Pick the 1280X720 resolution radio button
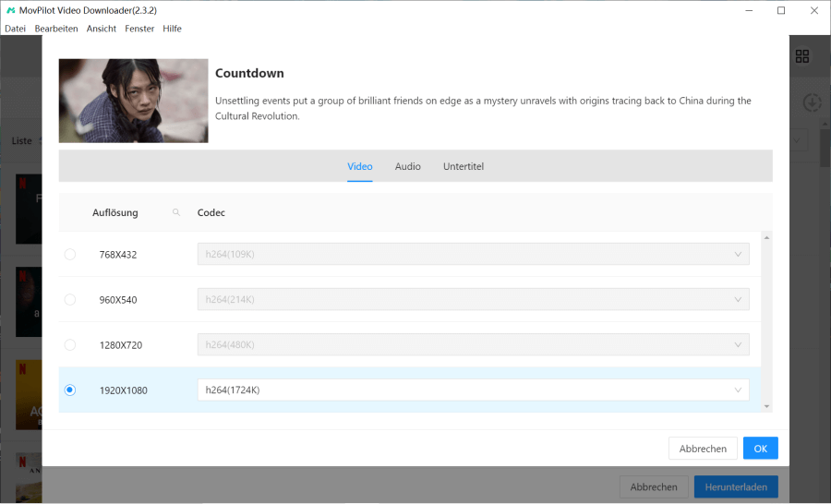831x504 pixels. (70, 345)
